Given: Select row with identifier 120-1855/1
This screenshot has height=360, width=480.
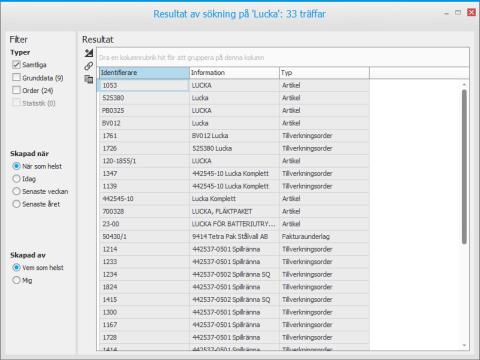Looking at the screenshot, I should pos(234,161).
